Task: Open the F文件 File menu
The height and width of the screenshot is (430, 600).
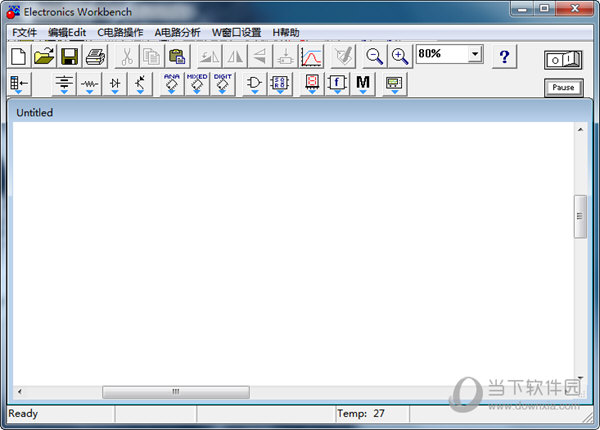Action: tap(25, 33)
